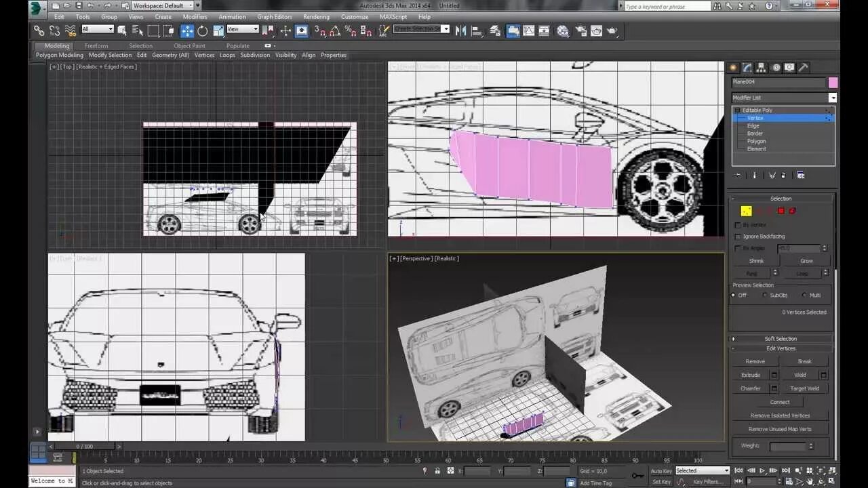
Task: Open the Modifier List dropdown
Action: click(x=832, y=98)
